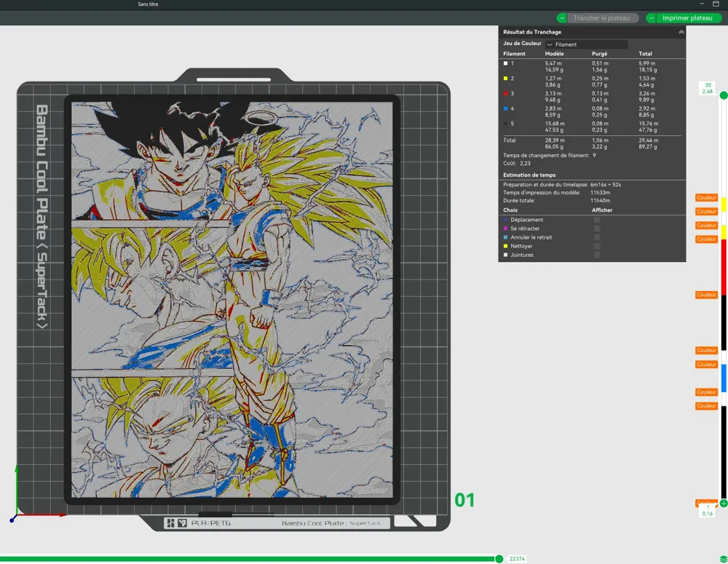The image size is (728, 564).
Task: Click the Couleur marker at the black-to-white change
Action: coord(706,351)
